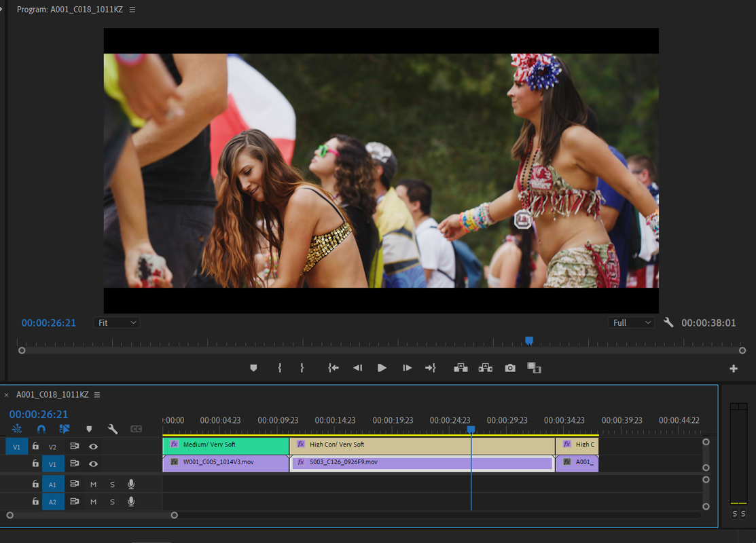Click the program monitor playhead marker
Viewport: 756px width, 543px height.
529,341
